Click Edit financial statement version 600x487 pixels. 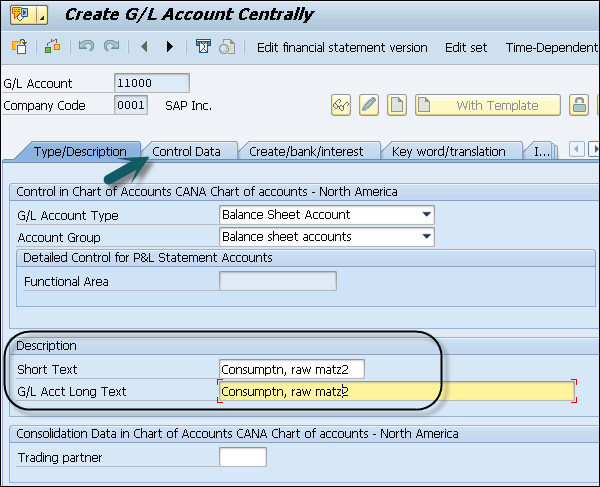(342, 47)
